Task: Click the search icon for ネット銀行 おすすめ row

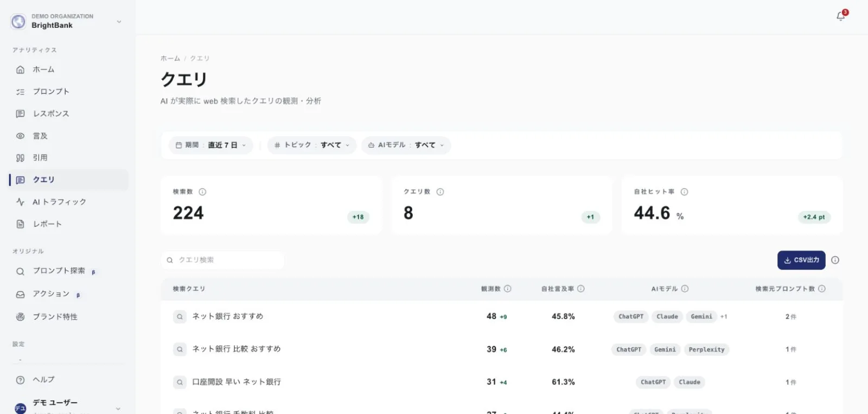Action: (x=180, y=316)
